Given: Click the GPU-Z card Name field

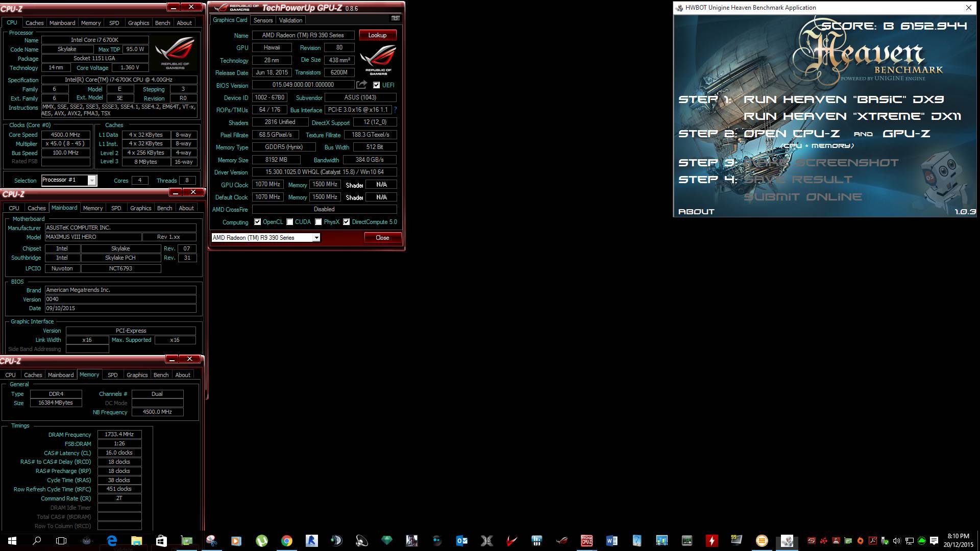Looking at the screenshot, I should point(303,35).
